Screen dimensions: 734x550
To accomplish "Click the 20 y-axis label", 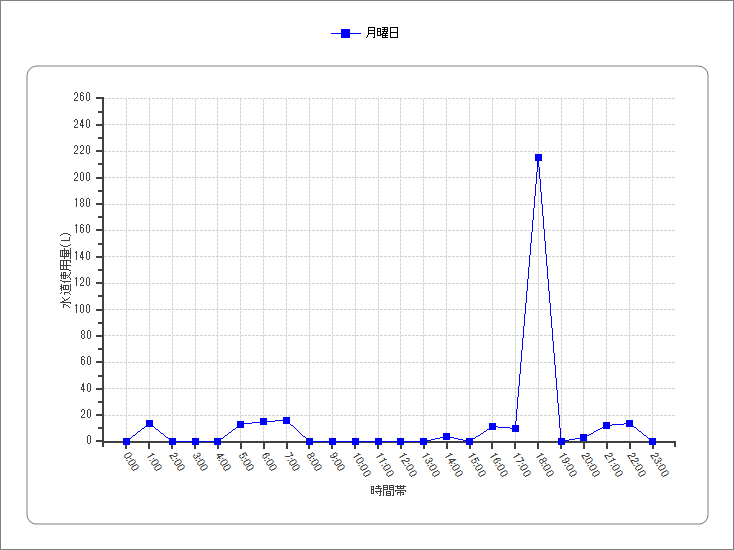I will pyautogui.click(x=85, y=414).
